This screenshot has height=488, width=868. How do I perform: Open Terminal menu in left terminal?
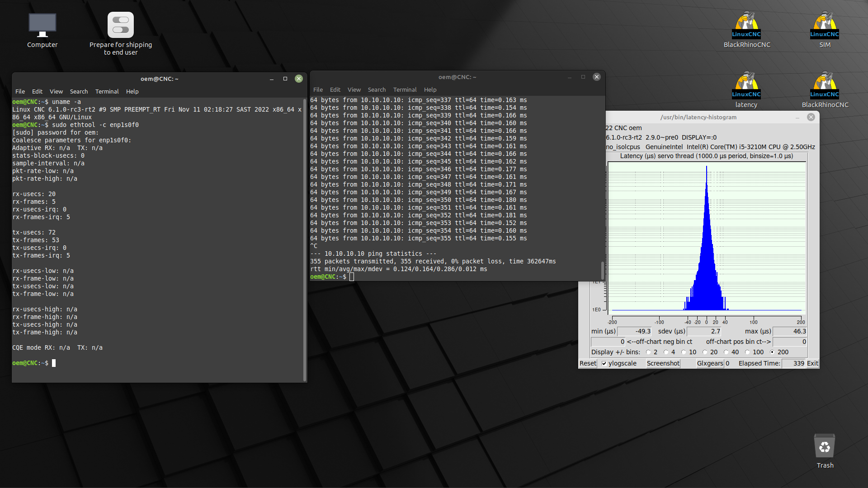click(x=107, y=91)
